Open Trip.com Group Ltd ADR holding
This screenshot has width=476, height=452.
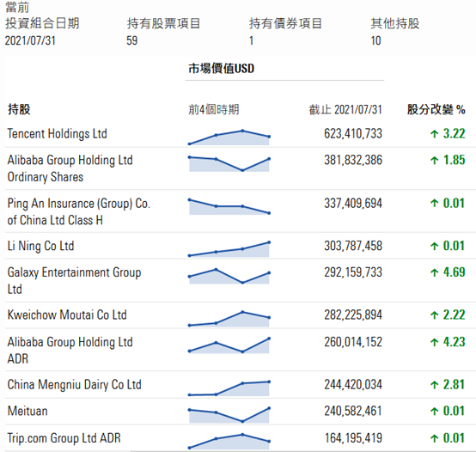[64, 438]
